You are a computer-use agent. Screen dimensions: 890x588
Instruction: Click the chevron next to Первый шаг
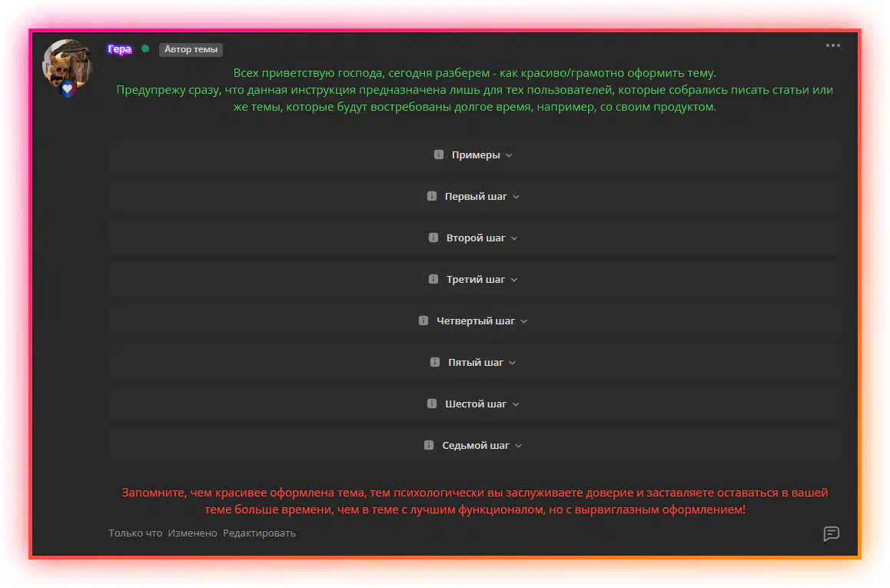[x=516, y=197]
